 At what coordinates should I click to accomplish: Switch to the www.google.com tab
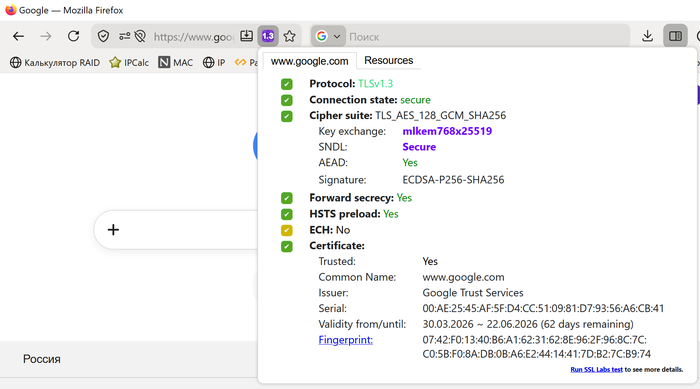click(x=309, y=61)
